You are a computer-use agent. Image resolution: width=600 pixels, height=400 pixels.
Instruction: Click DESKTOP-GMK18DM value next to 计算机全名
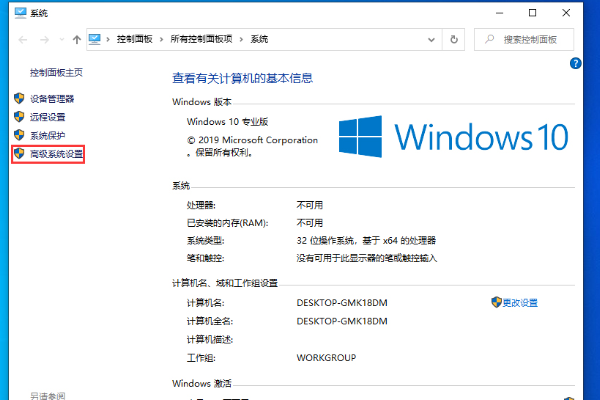(342, 321)
